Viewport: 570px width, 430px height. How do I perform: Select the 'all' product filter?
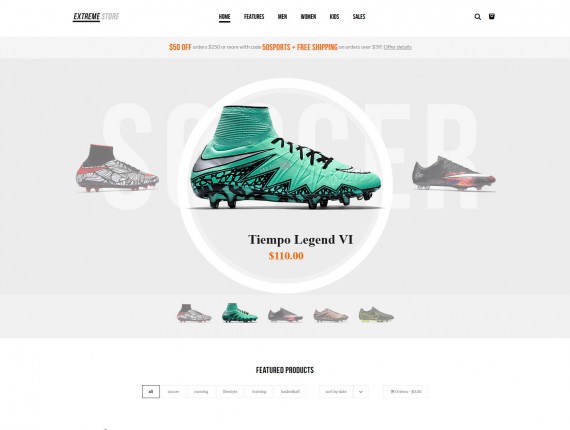(151, 391)
